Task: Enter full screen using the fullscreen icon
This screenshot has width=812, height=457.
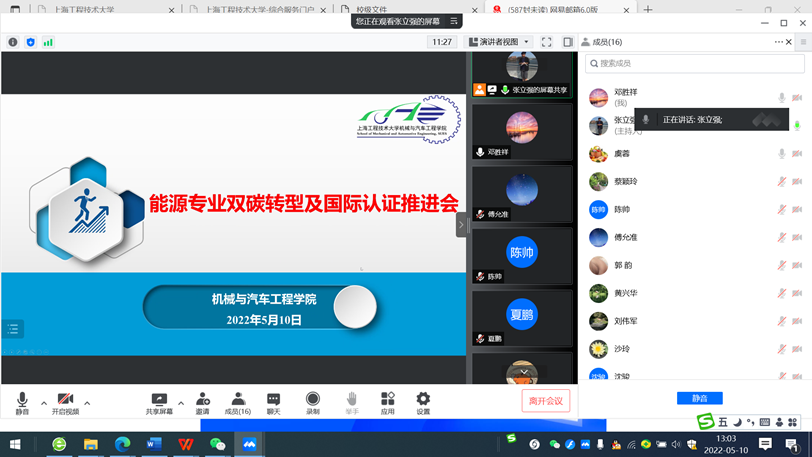Action: point(546,42)
